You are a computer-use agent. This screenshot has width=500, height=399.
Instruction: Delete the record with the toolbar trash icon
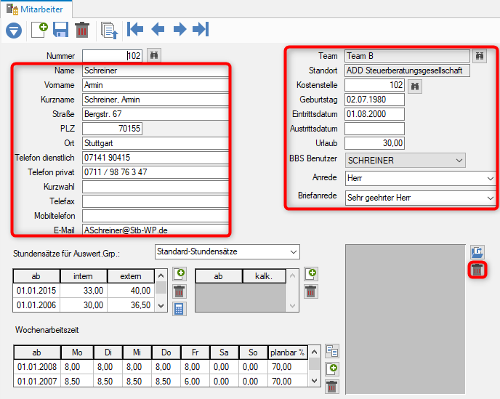point(82,30)
